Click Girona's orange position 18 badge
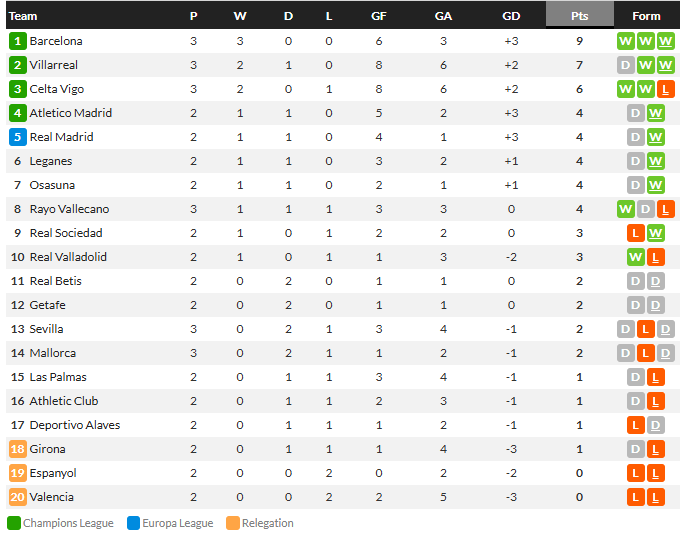The height and width of the screenshot is (534, 685). point(17,449)
